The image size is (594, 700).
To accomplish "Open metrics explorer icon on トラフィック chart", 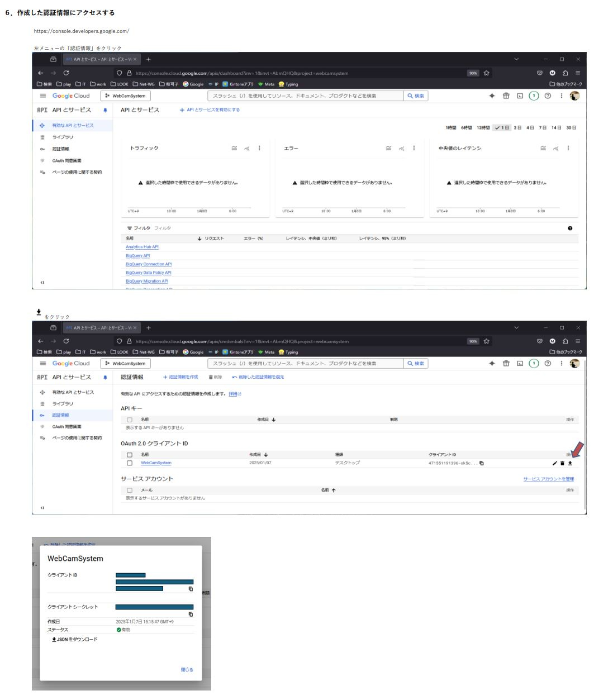I will pos(247,148).
